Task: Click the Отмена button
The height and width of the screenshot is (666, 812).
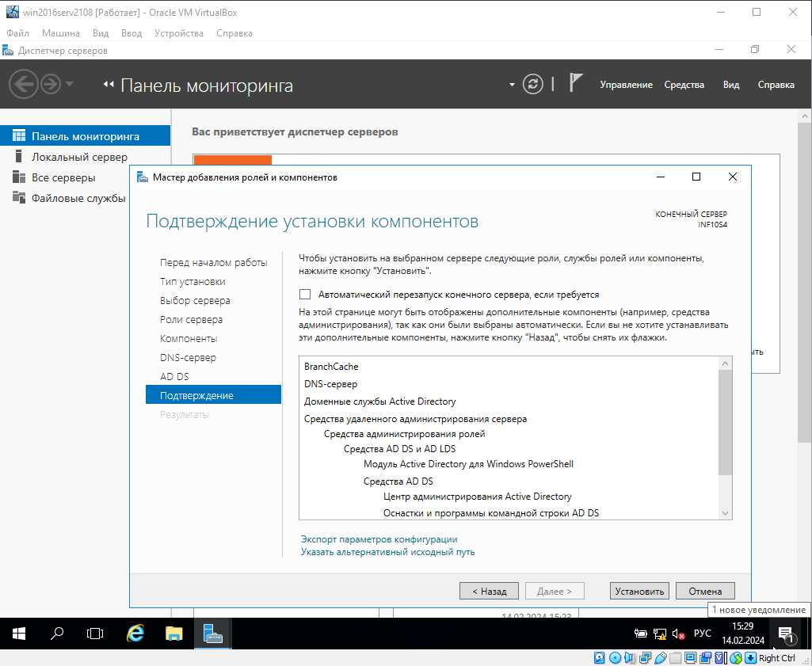Action: [x=705, y=591]
